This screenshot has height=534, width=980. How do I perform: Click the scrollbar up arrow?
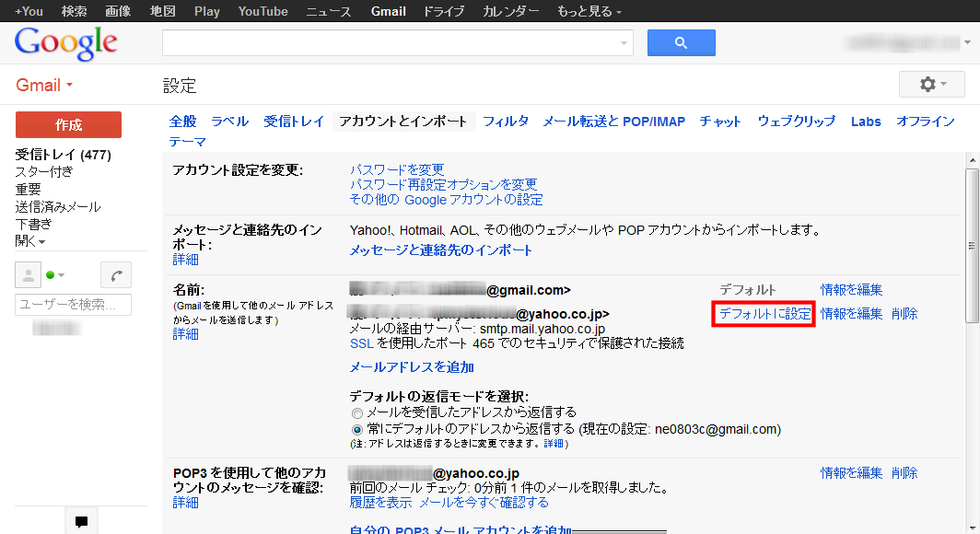972,160
